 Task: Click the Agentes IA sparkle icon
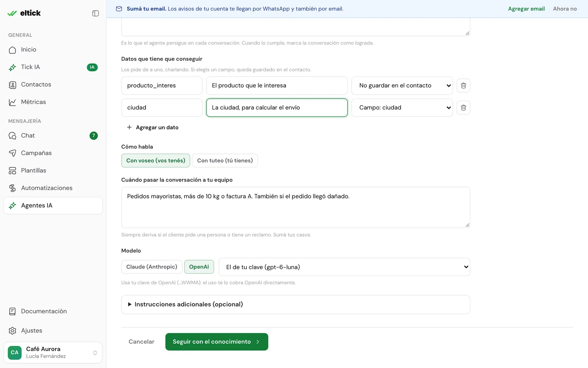click(12, 206)
